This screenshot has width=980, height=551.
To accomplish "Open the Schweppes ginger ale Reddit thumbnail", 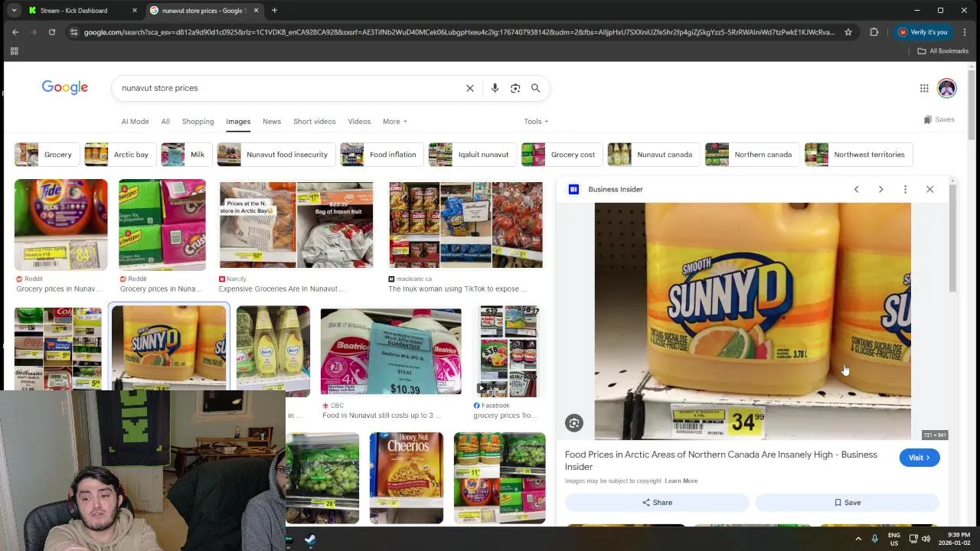I will click(x=162, y=225).
